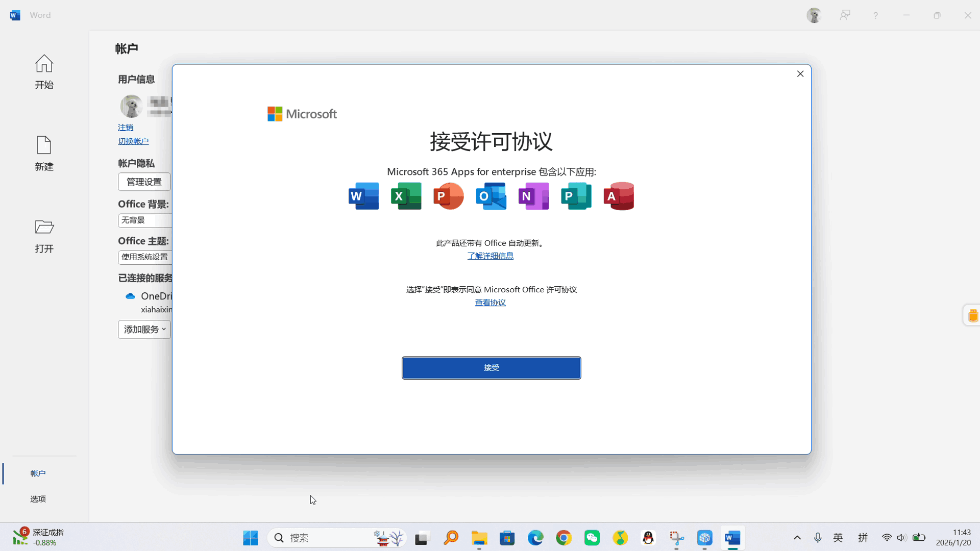Click the Outlook icon in the license dialog

(x=491, y=196)
